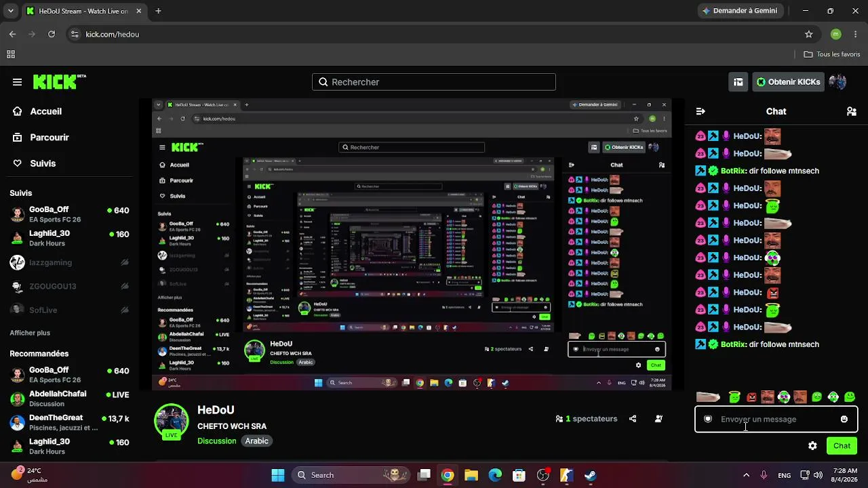Screen dimensions: 868x488
Task: Open the emoji picker in the message box
Action: 844,419
